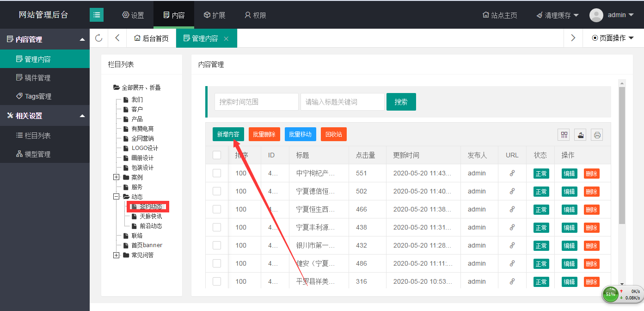Click the back arrow in tab bar
This screenshot has width=644, height=311.
[117, 38]
